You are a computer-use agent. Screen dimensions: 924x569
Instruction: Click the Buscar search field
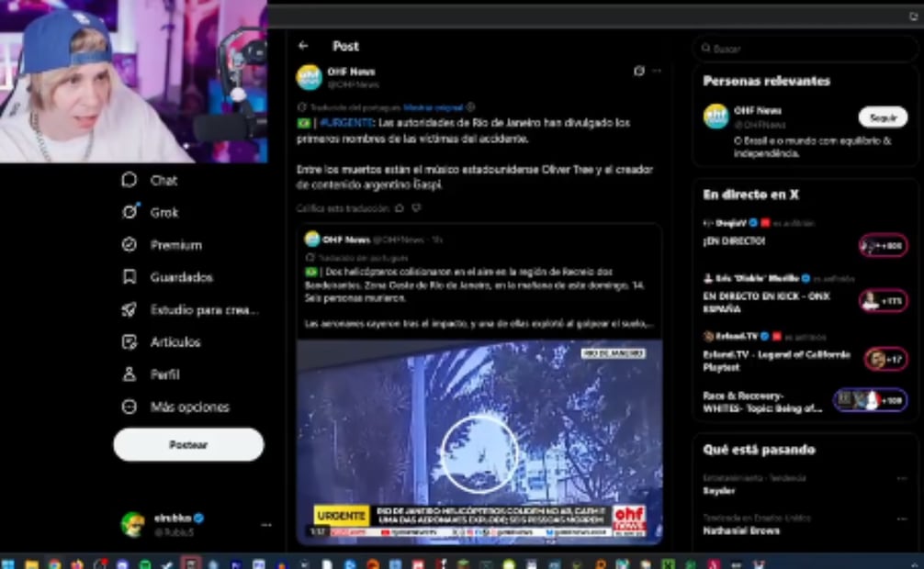tap(806, 49)
